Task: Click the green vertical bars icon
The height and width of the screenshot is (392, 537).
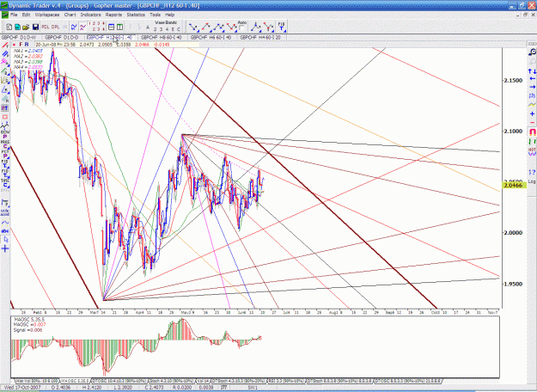Action: (532, 141)
